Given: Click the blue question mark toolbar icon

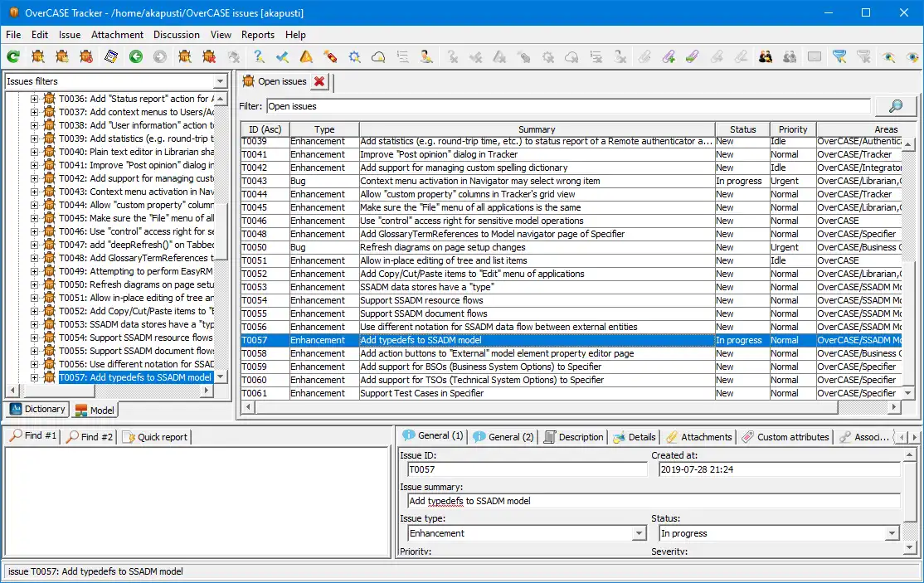Looking at the screenshot, I should [x=259, y=57].
